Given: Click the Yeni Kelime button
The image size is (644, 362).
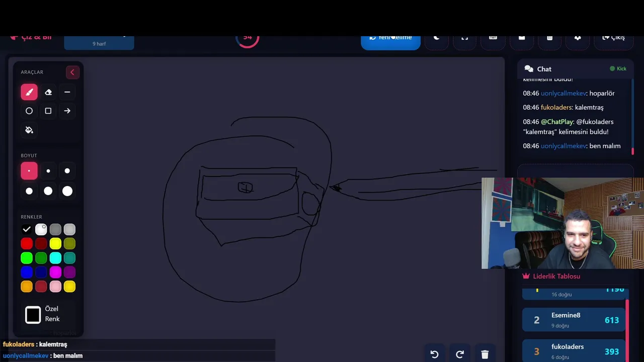Looking at the screenshot, I should [390, 42].
